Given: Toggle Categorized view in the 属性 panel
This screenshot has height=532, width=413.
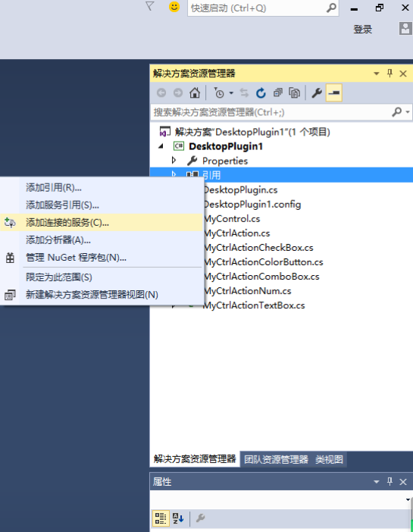Looking at the screenshot, I should tap(161, 518).
